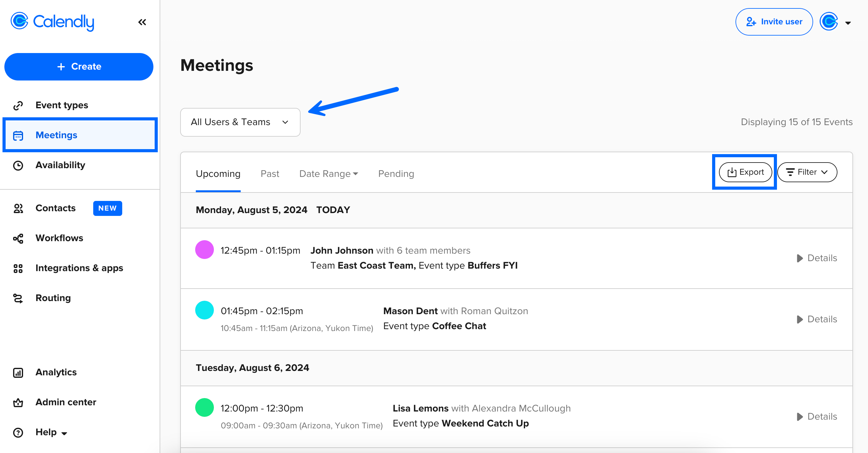Click the magenta event color dot
Image resolution: width=868 pixels, height=453 pixels.
(x=204, y=250)
